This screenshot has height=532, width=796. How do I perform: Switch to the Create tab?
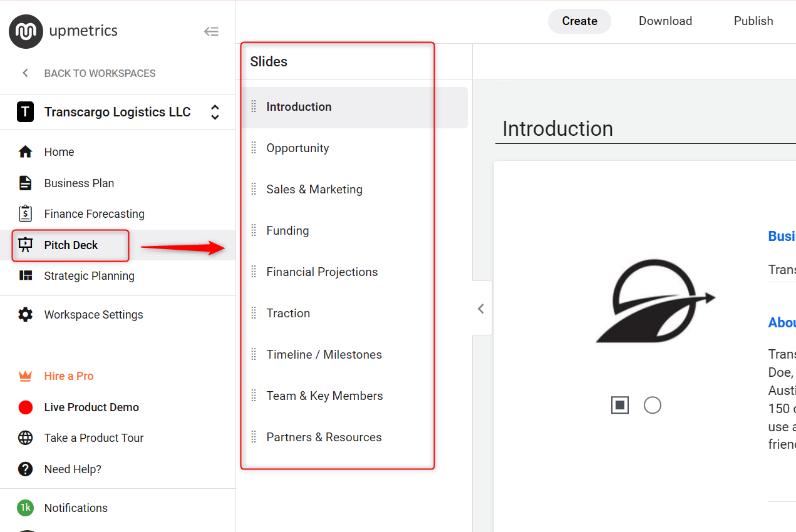click(x=579, y=21)
